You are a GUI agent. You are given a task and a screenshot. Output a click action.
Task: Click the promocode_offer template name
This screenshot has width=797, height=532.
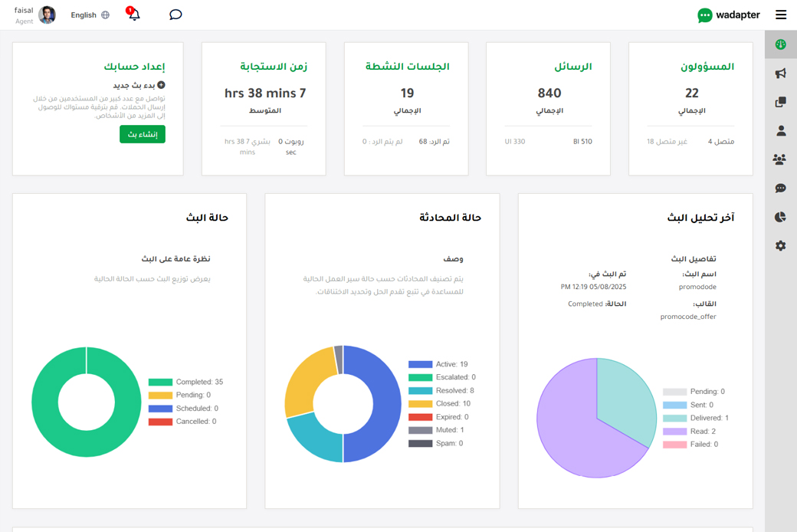click(688, 317)
